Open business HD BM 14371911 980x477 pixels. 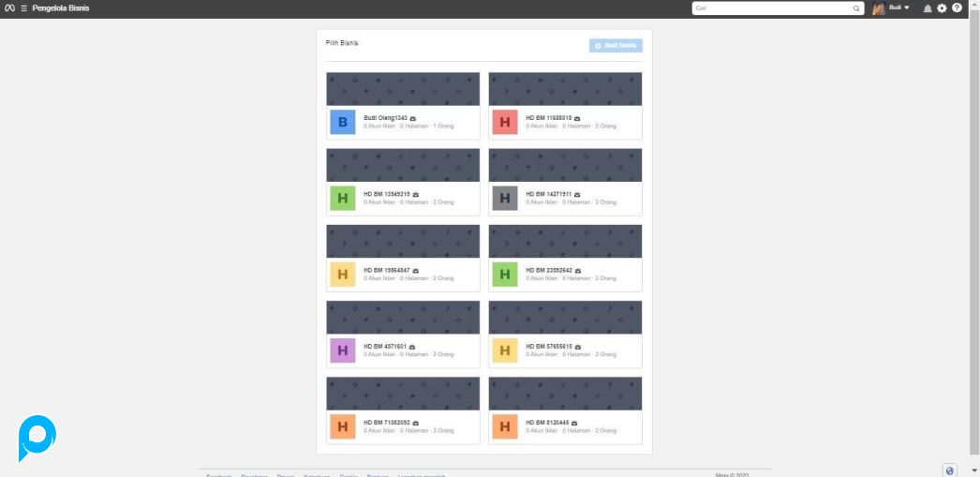click(548, 194)
